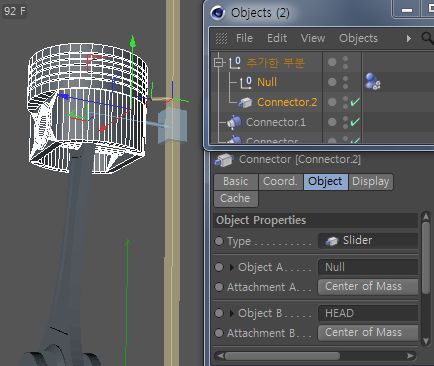Click animation dot beside Attachment B
The image size is (434, 366).
point(219,333)
